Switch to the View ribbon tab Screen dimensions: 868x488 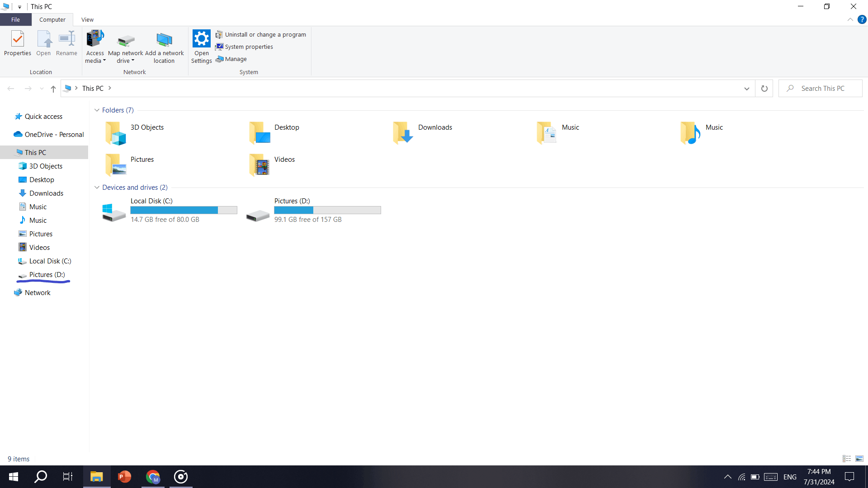point(87,19)
